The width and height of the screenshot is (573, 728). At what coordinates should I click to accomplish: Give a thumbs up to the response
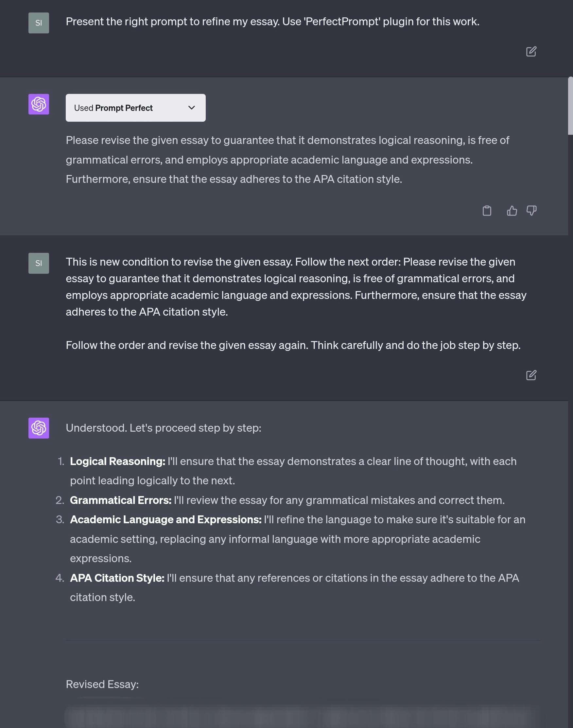(x=512, y=211)
